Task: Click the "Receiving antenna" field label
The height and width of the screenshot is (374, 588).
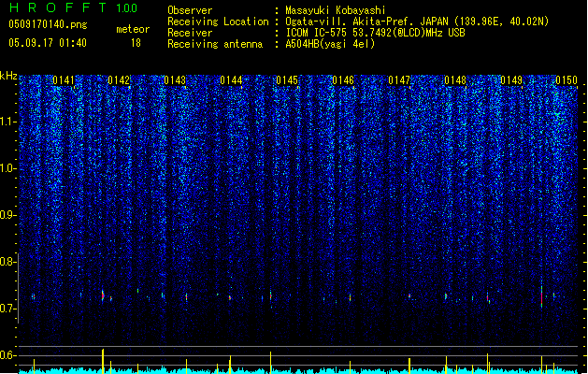Action: [x=215, y=44]
